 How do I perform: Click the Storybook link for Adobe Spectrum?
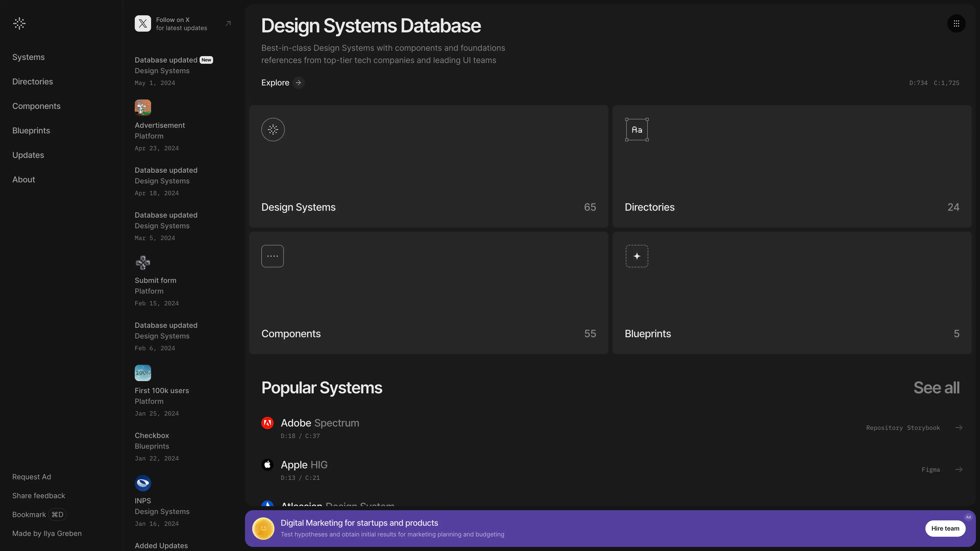click(x=923, y=428)
